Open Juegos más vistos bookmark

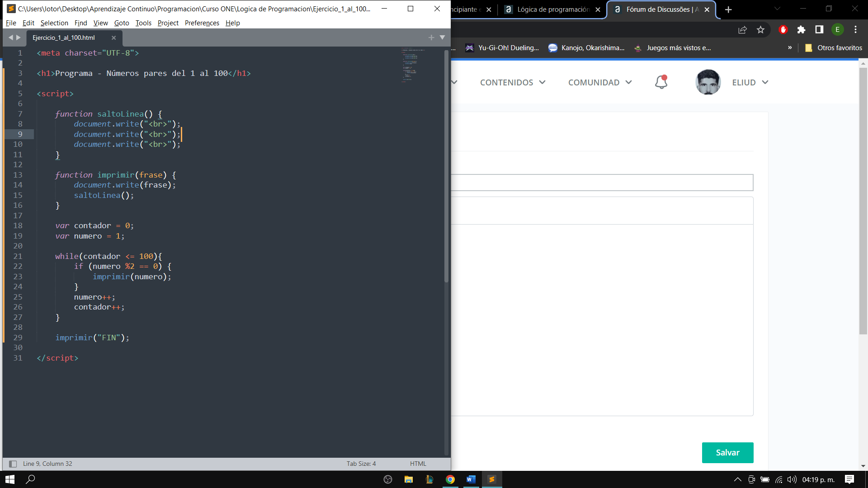coord(672,48)
